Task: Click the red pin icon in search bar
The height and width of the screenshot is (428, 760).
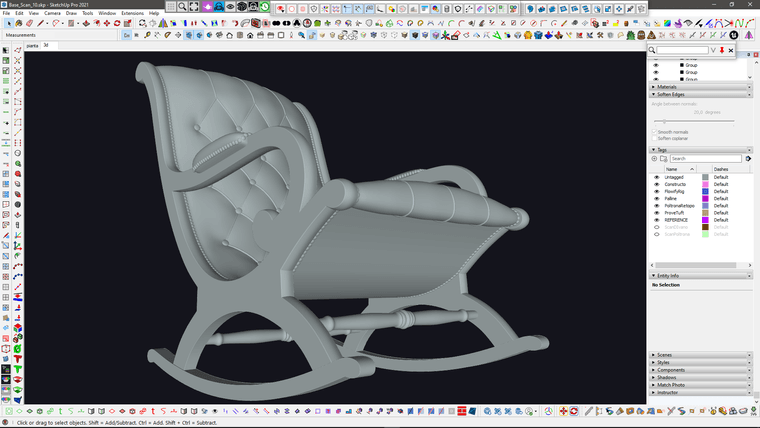Action: [721, 49]
